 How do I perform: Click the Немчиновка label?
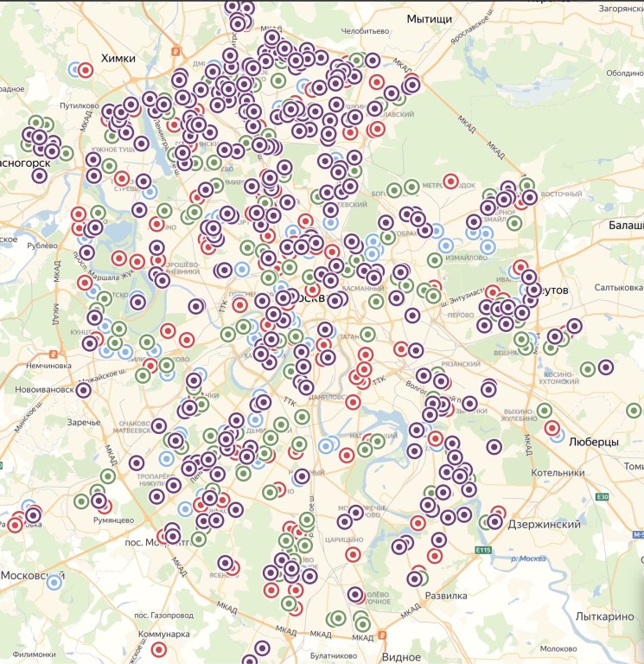tap(48, 366)
